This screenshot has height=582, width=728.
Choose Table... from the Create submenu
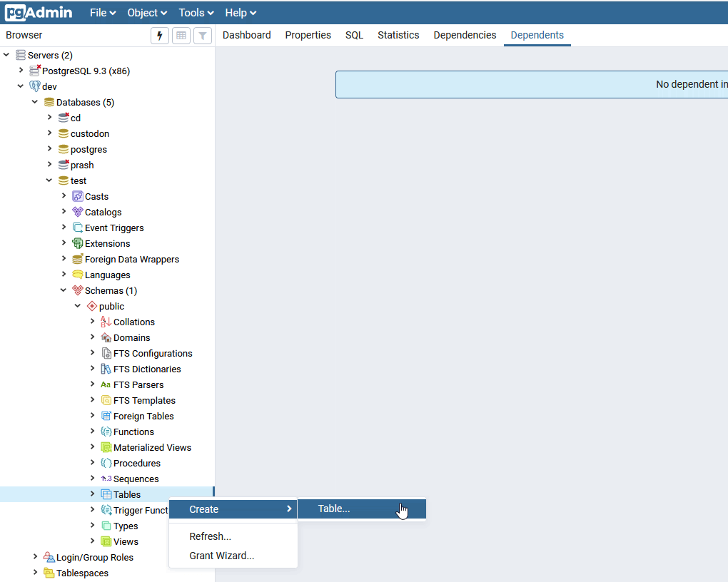tap(334, 509)
